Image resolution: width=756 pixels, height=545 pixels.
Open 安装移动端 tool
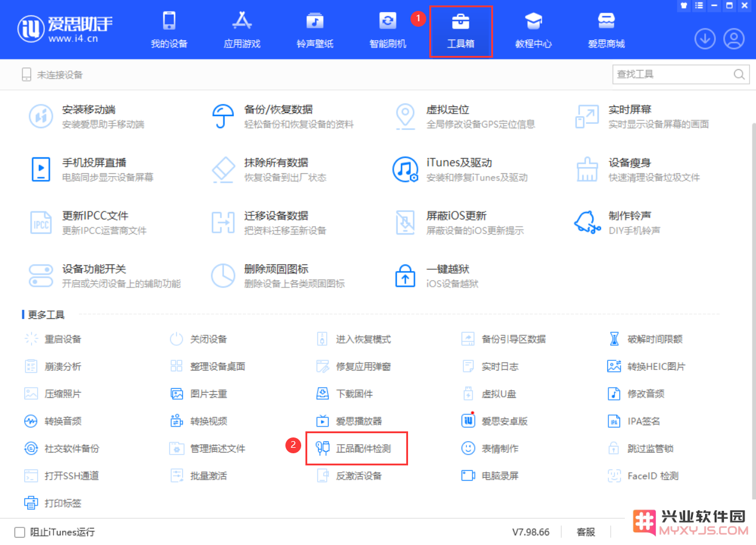[x=87, y=116]
